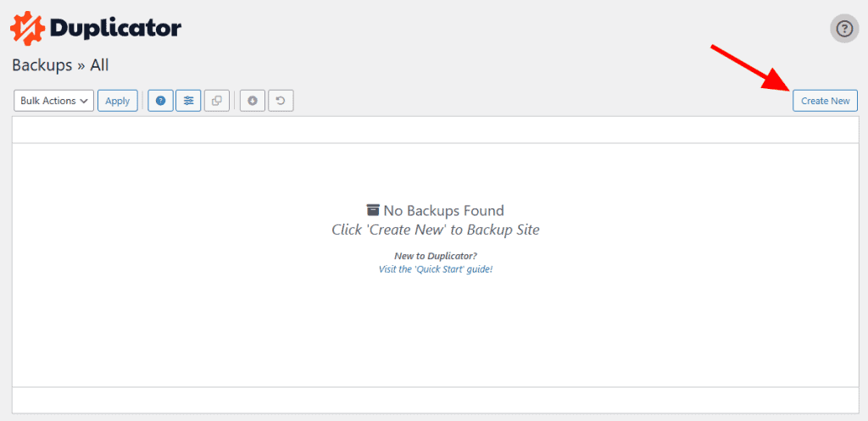This screenshot has width=868, height=421.
Task: Click the import download arrow icon
Action: click(x=253, y=101)
